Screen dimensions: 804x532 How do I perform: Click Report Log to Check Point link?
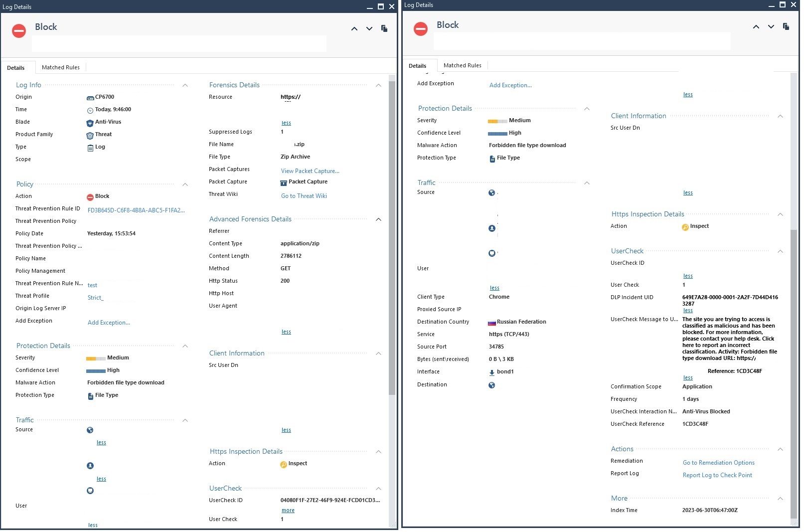717,475
